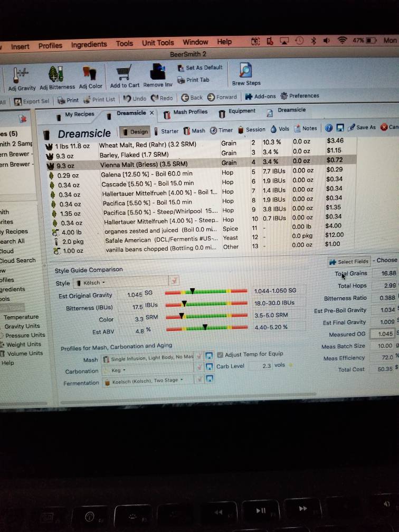399x532 pixels.
Task: Open the Fermentation profile dropdown
Action: tap(148, 381)
